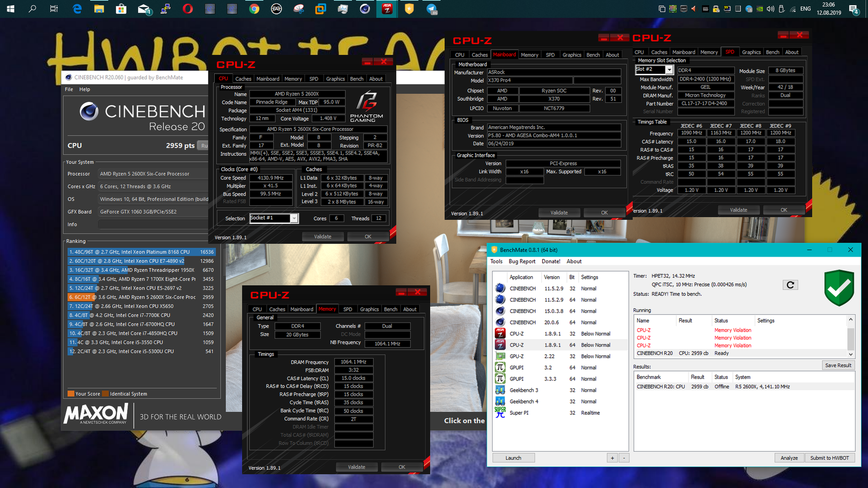
Task: Open Microsoft Edge from the taskbar
Action: (x=77, y=9)
